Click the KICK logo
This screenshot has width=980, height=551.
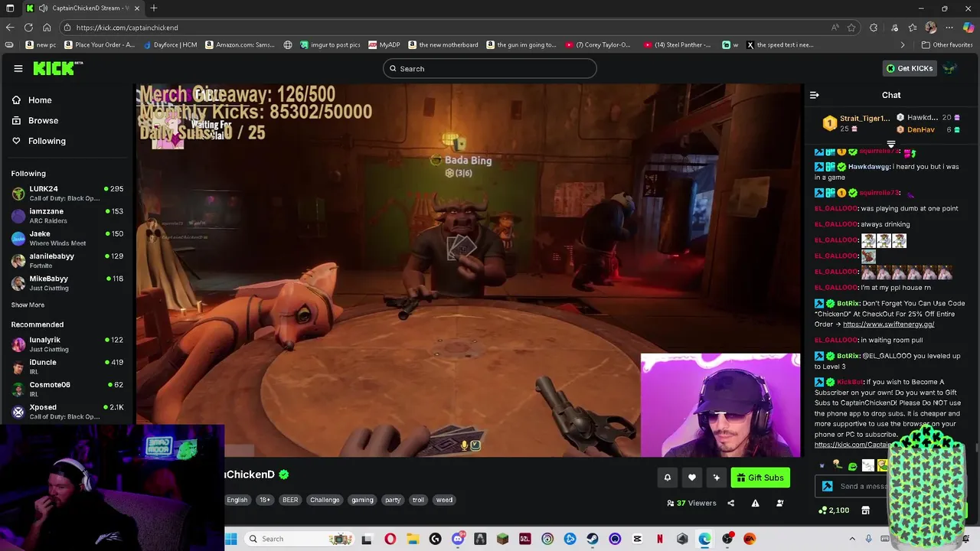tap(57, 69)
